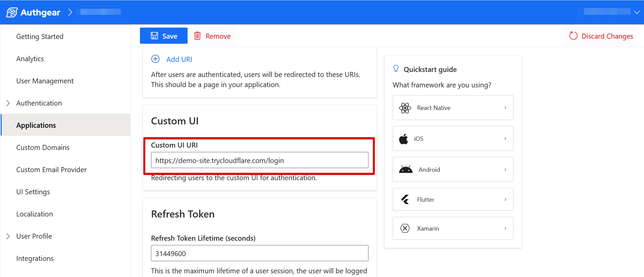Viewport: 644px width, 277px height.
Task: Click the Apple iOS logo icon
Action: pyautogui.click(x=404, y=139)
